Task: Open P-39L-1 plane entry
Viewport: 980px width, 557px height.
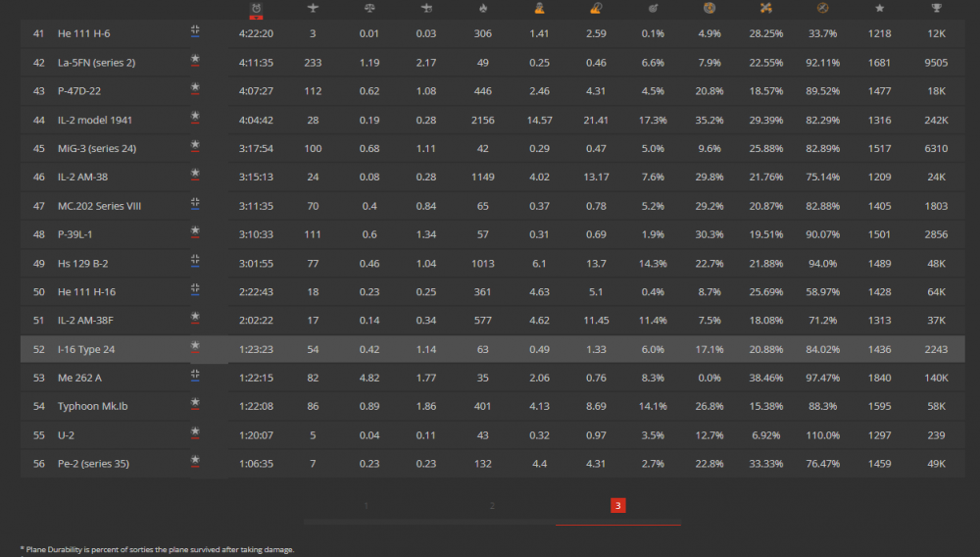Action: [75, 234]
